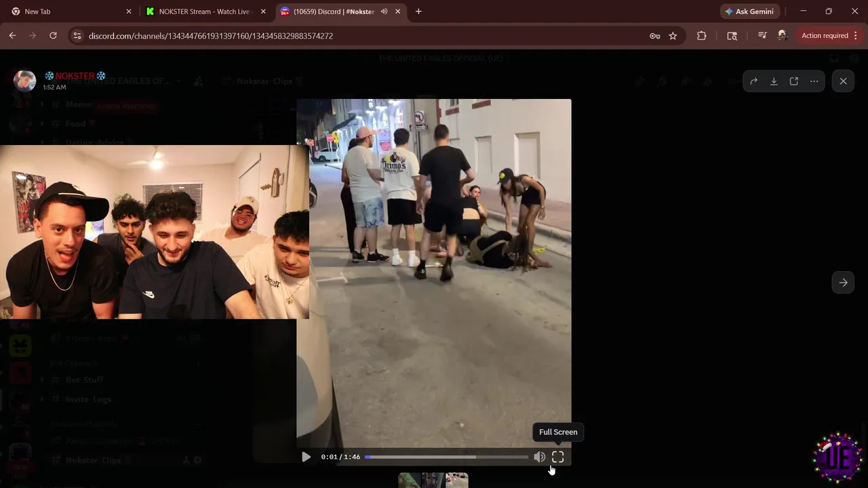The image size is (868, 488).
Task: Click the video timestamp 0:01 / 1:46
Action: click(340, 457)
